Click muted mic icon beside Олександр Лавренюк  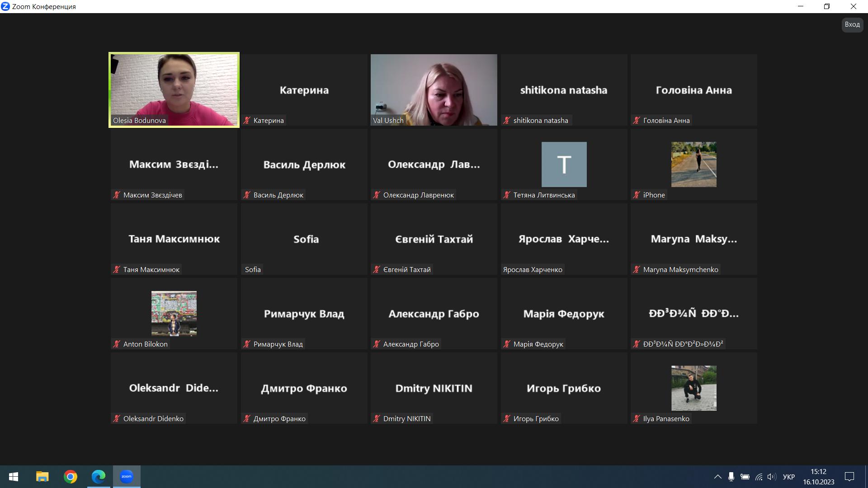(377, 195)
